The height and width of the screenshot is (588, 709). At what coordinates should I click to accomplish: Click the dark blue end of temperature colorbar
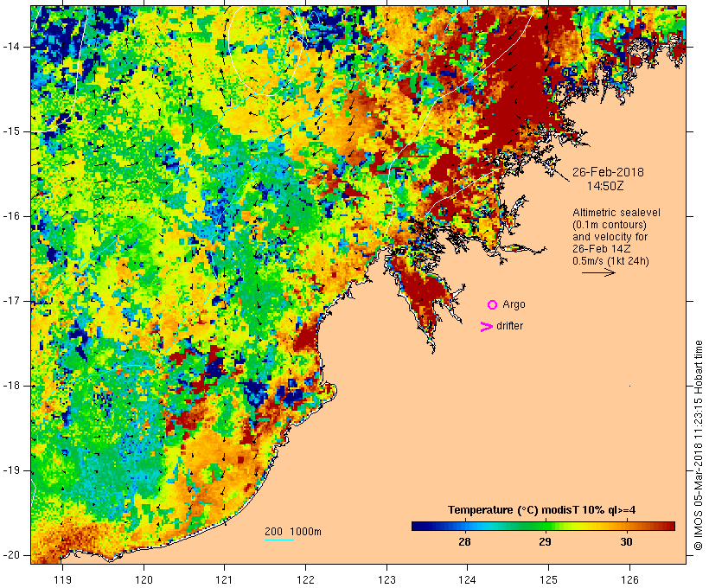pyautogui.click(x=418, y=526)
